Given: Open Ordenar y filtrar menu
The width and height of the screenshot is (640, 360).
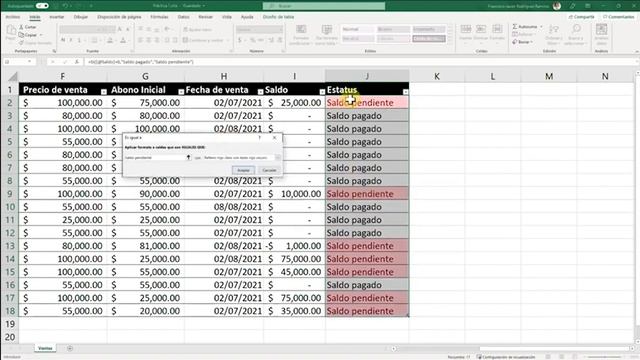Looking at the screenshot, I should (553, 35).
